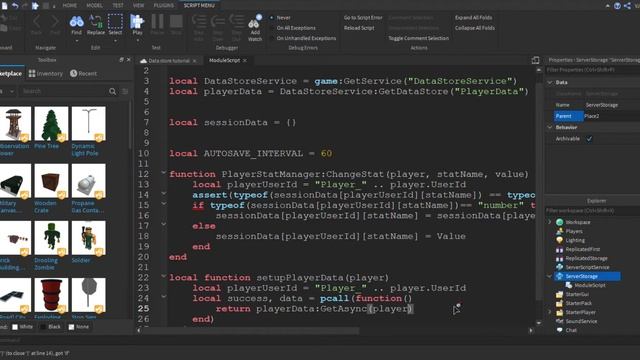Toggle the Archivable checkbox
Image resolution: width=640 pixels, height=360 pixels.
tap(589, 139)
